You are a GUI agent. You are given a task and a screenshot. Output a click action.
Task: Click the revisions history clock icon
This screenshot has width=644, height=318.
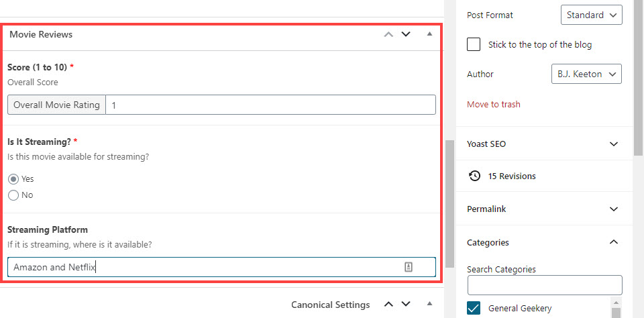(474, 176)
